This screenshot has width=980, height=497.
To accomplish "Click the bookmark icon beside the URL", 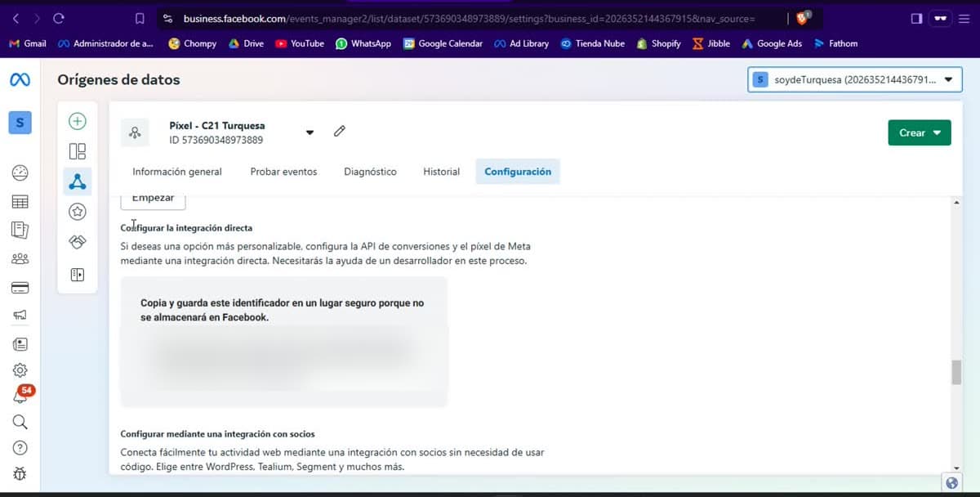I will [139, 18].
